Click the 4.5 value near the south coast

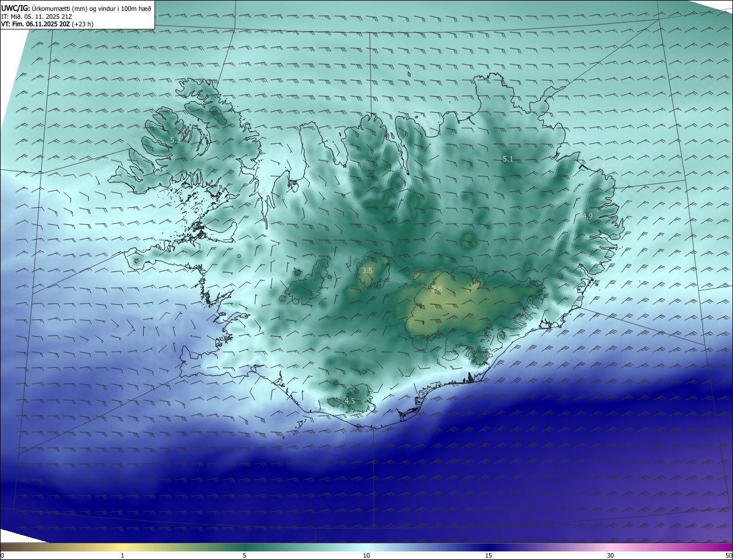(350, 401)
